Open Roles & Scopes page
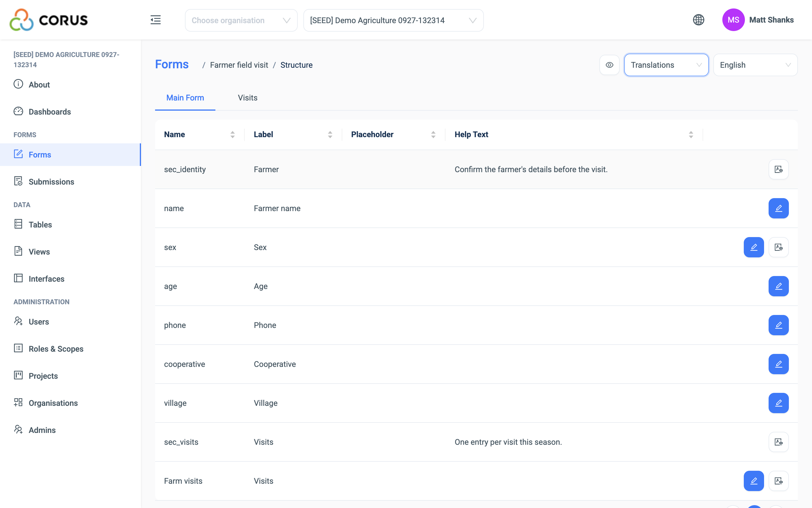The height and width of the screenshot is (508, 812). 70,349
